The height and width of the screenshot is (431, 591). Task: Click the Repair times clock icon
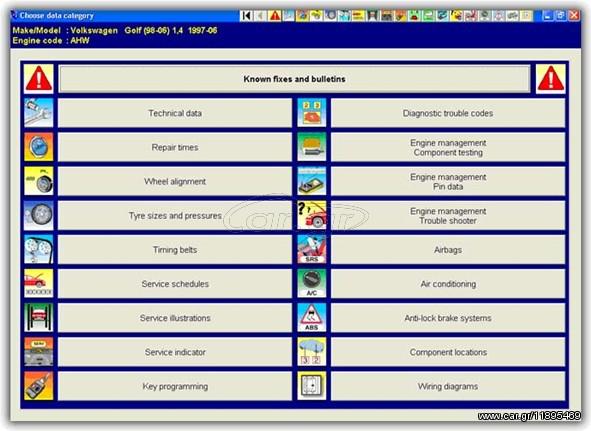coord(38,147)
